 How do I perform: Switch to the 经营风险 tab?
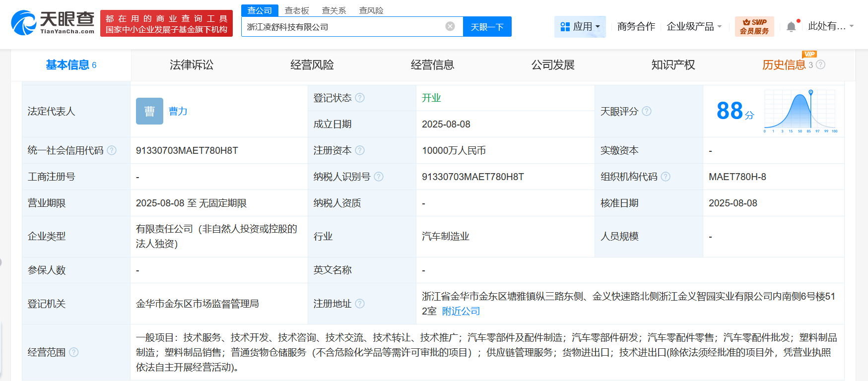312,65
